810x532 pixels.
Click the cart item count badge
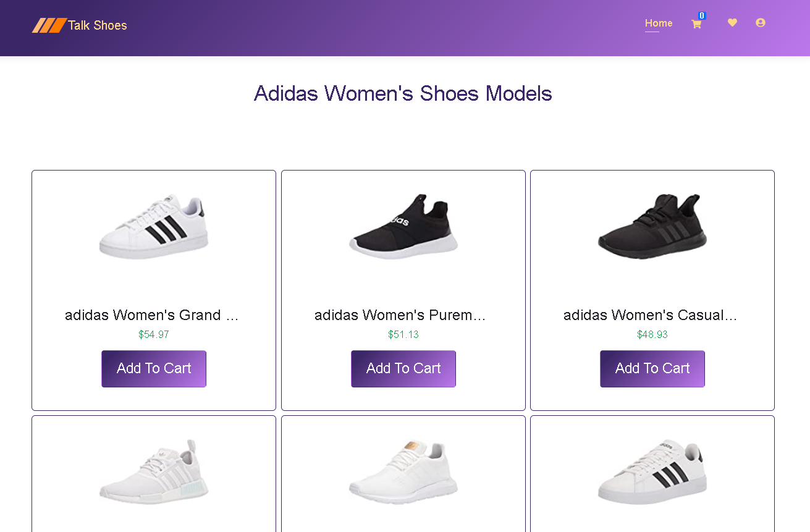[702, 15]
